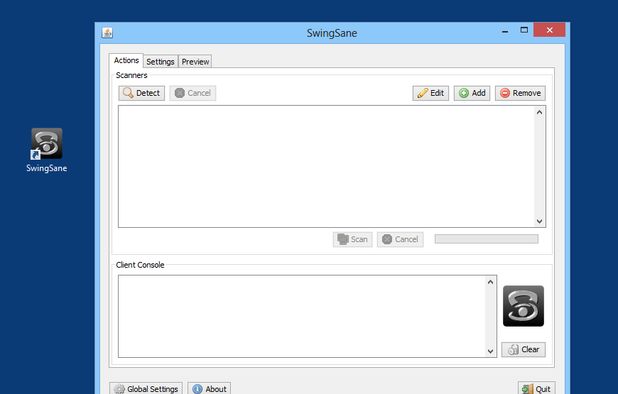Add a new scanner
This screenshot has width=618, height=394.
pyautogui.click(x=472, y=93)
